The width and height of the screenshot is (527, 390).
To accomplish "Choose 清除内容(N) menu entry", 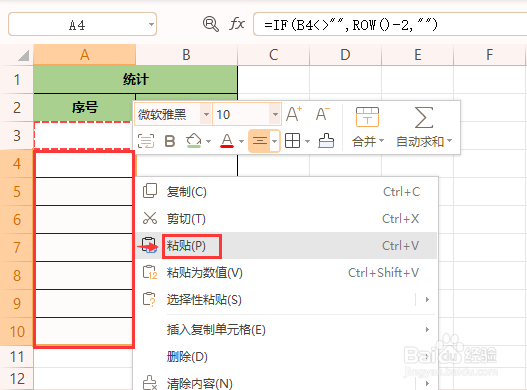I will [286, 383].
